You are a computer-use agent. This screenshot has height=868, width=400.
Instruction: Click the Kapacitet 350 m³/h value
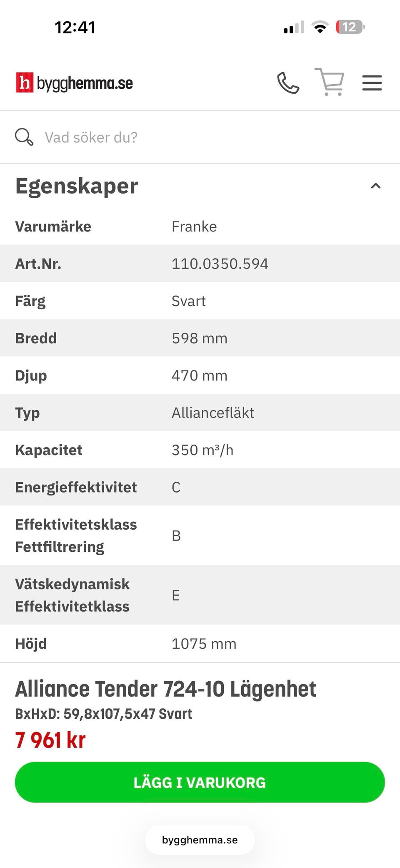click(202, 450)
